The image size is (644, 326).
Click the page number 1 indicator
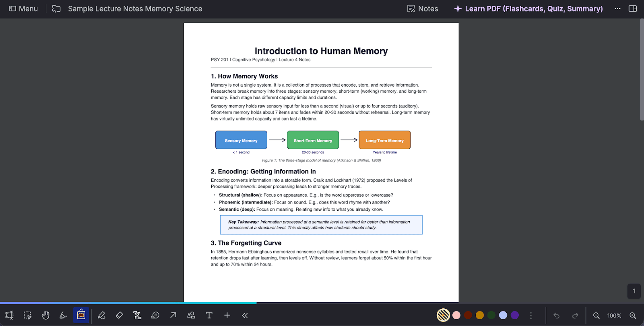click(634, 291)
